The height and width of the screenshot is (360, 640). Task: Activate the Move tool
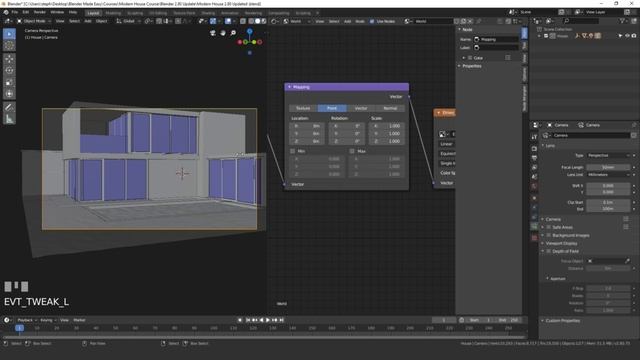(x=9, y=59)
